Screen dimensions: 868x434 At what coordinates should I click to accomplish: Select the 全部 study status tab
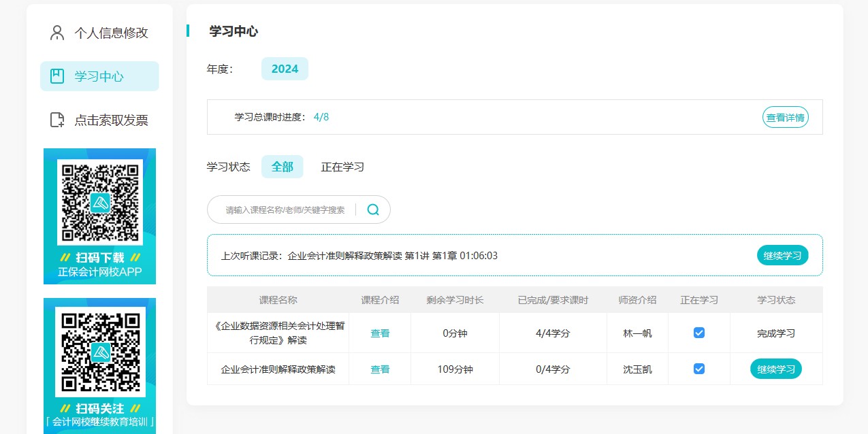(x=282, y=167)
